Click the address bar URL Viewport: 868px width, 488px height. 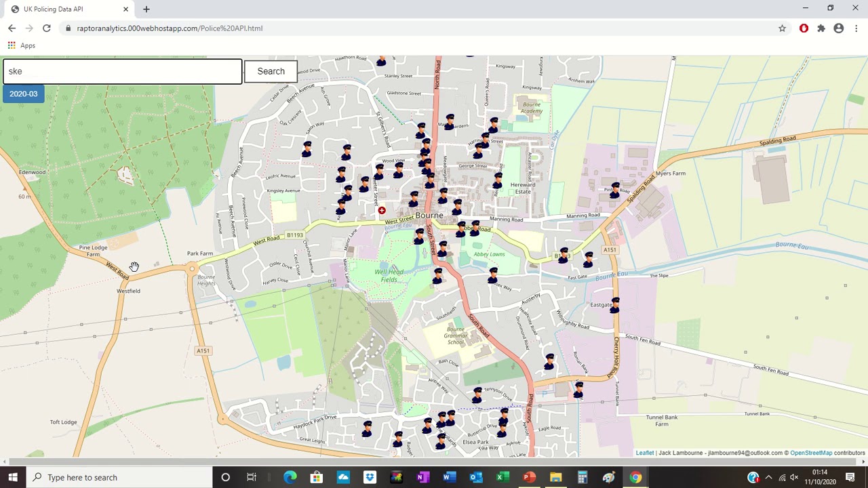click(170, 28)
